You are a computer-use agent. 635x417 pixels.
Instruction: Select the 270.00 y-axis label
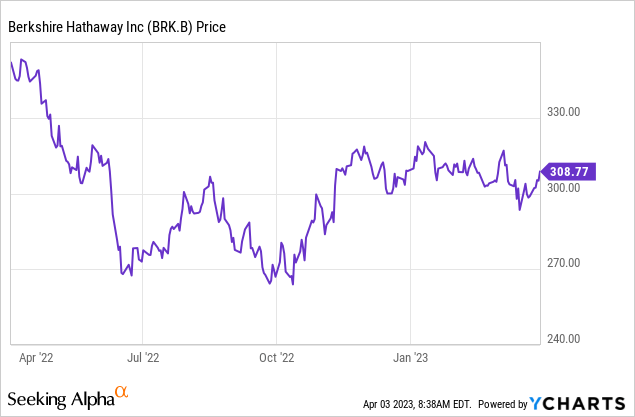(x=568, y=264)
